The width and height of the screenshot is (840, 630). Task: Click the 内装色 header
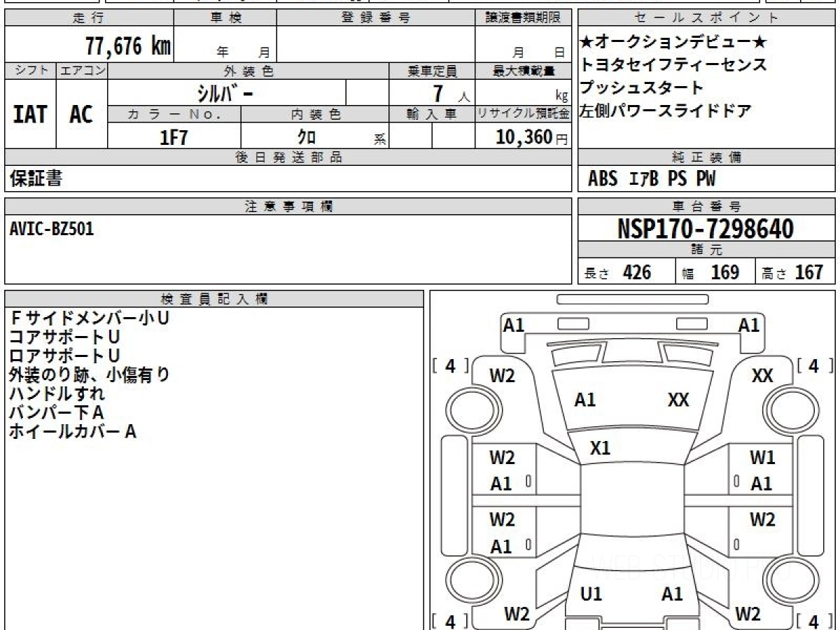click(x=316, y=114)
